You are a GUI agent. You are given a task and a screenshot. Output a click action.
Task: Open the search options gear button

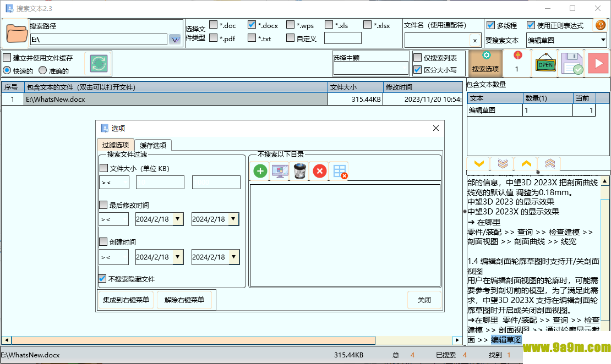pyautogui.click(x=485, y=63)
